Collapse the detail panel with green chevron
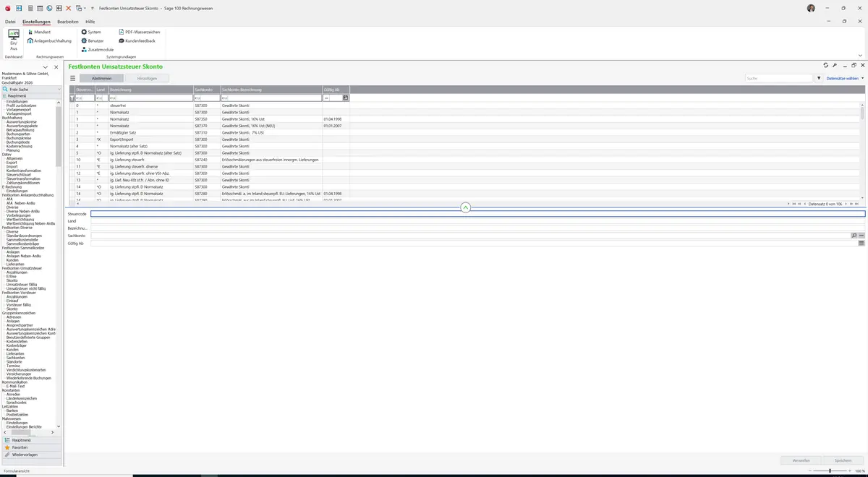The height and width of the screenshot is (477, 868). 466,207
